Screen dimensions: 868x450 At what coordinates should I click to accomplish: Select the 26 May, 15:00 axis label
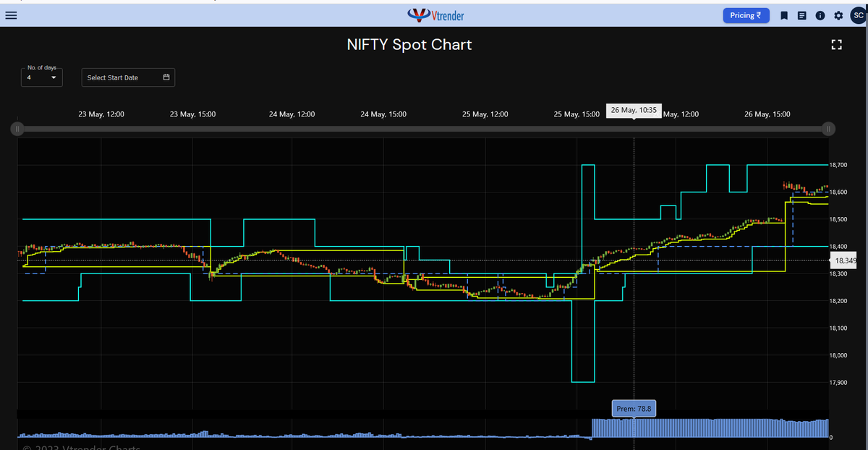click(767, 114)
